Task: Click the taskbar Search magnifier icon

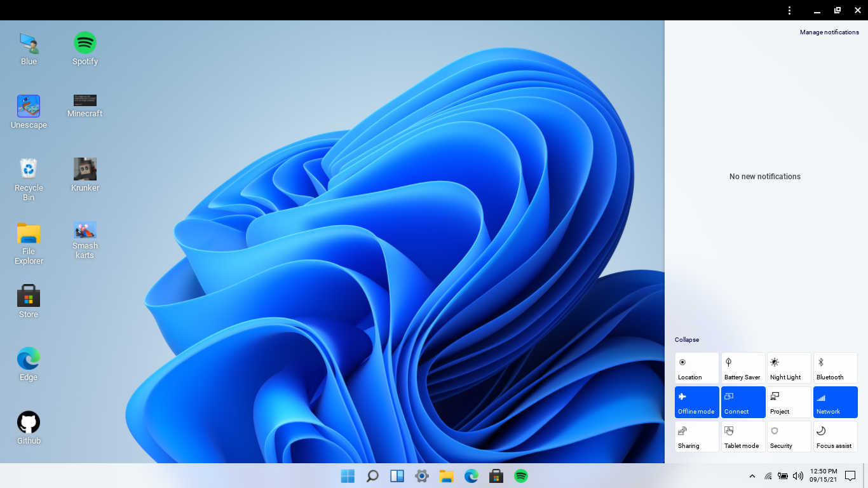Action: (373, 476)
